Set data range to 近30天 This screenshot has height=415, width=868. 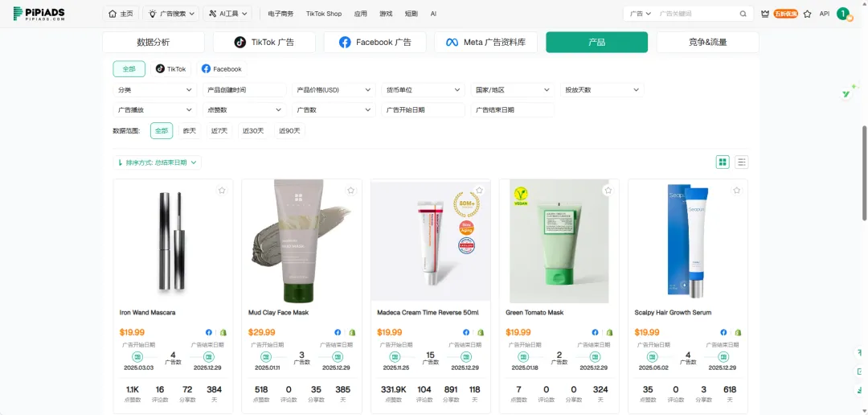(x=254, y=131)
